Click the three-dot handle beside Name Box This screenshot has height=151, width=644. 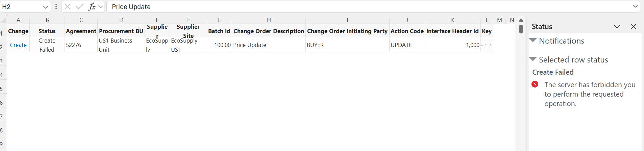(x=56, y=7)
